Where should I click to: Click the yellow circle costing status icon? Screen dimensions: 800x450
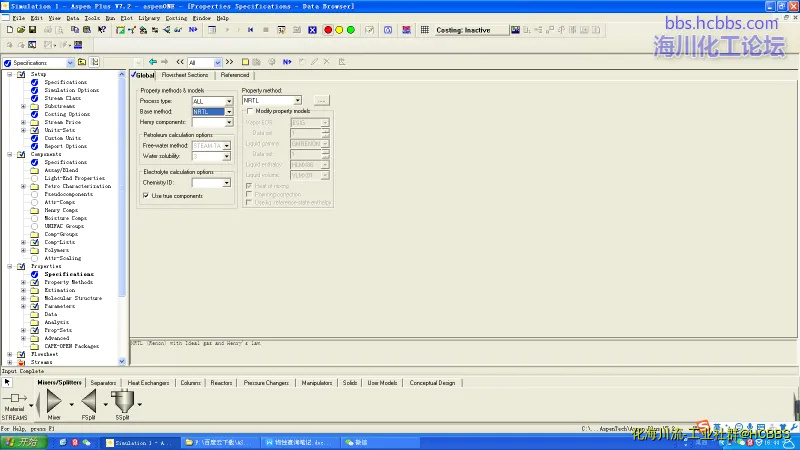(x=339, y=30)
